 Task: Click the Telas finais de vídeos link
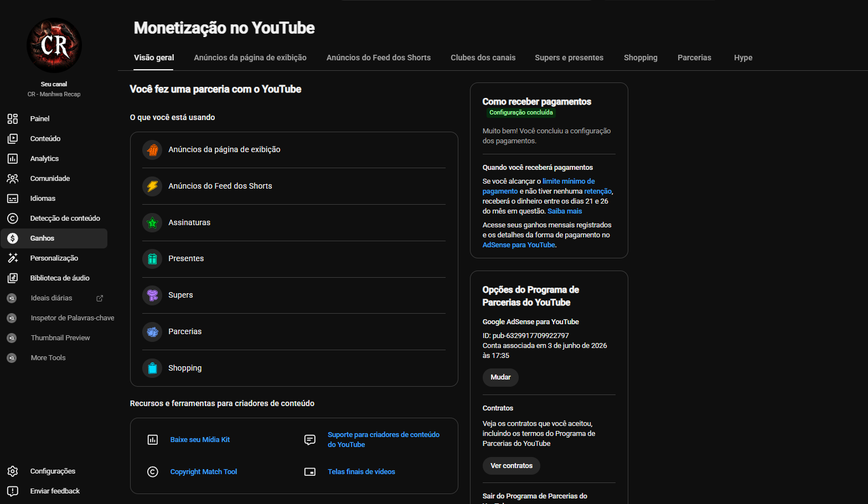(x=361, y=472)
